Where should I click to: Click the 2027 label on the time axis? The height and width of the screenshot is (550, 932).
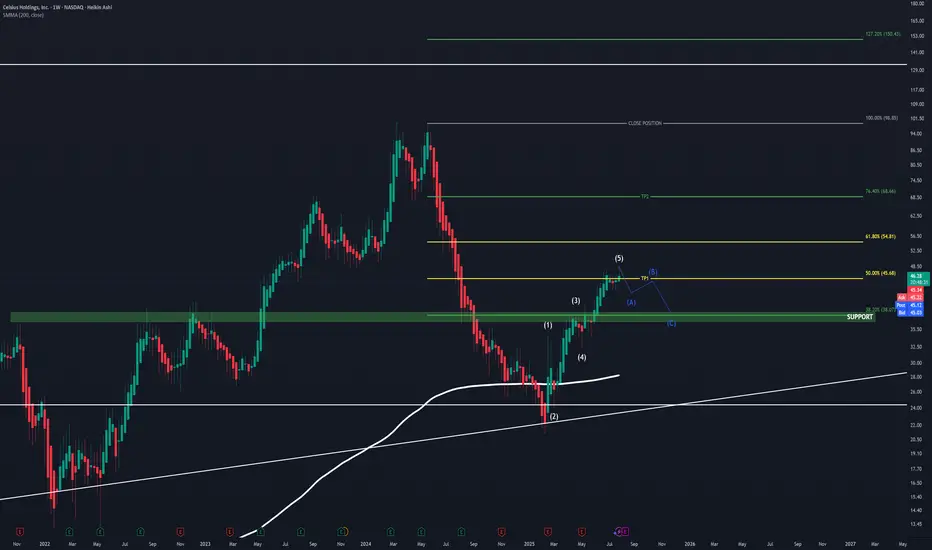851,544
